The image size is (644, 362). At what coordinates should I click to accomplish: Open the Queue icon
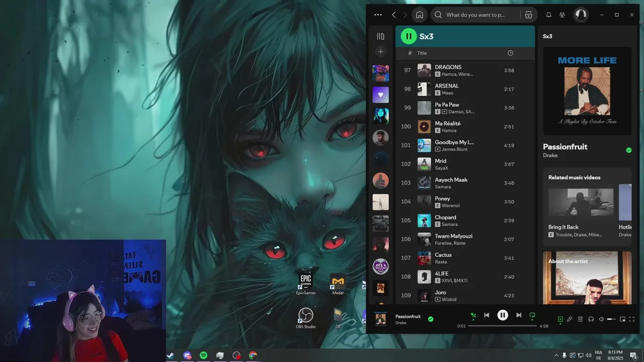580,319
